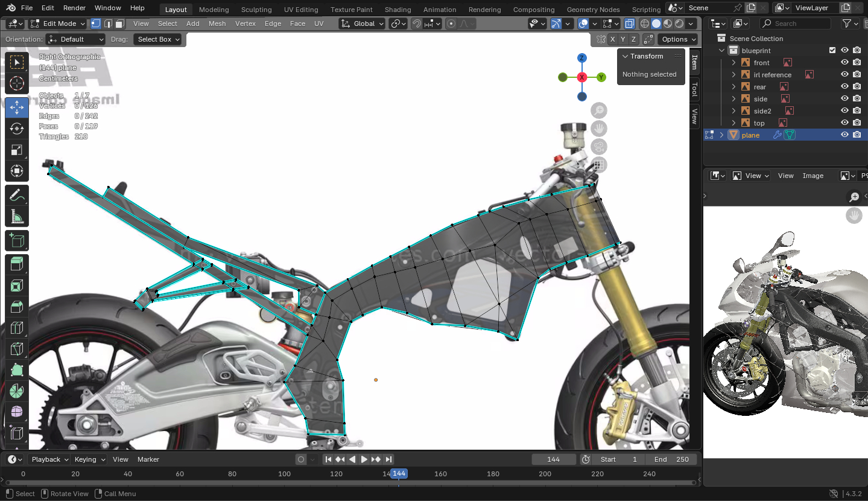
Task: Activate the Extrude Region tool
Action: (x=17, y=264)
